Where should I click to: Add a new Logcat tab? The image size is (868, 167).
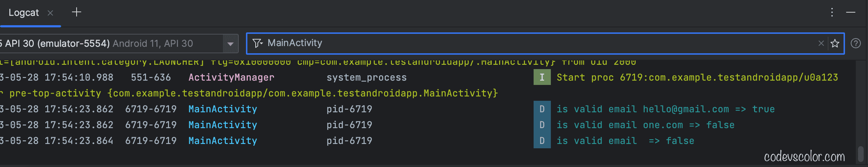click(77, 12)
